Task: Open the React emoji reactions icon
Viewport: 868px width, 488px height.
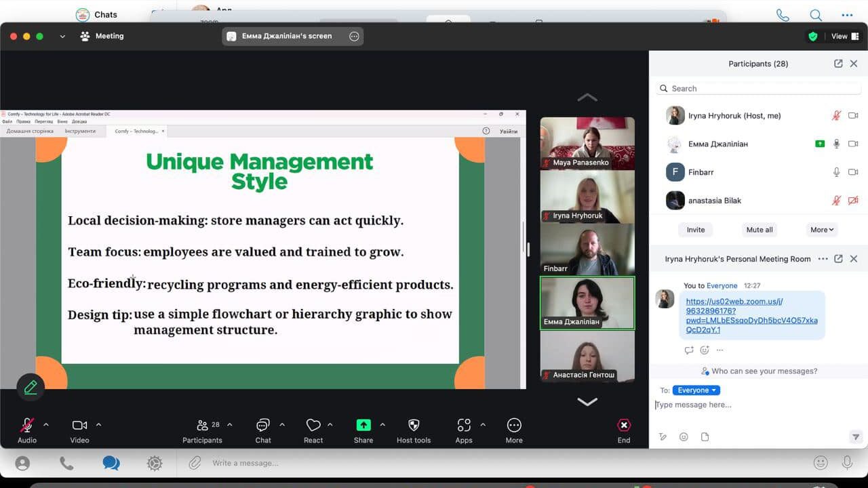Action: 313,425
